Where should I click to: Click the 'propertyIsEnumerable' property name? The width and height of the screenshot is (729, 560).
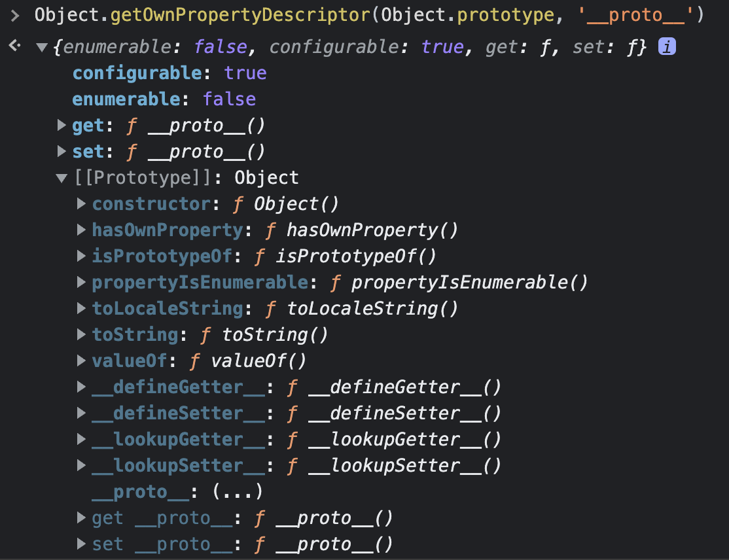[x=200, y=282]
